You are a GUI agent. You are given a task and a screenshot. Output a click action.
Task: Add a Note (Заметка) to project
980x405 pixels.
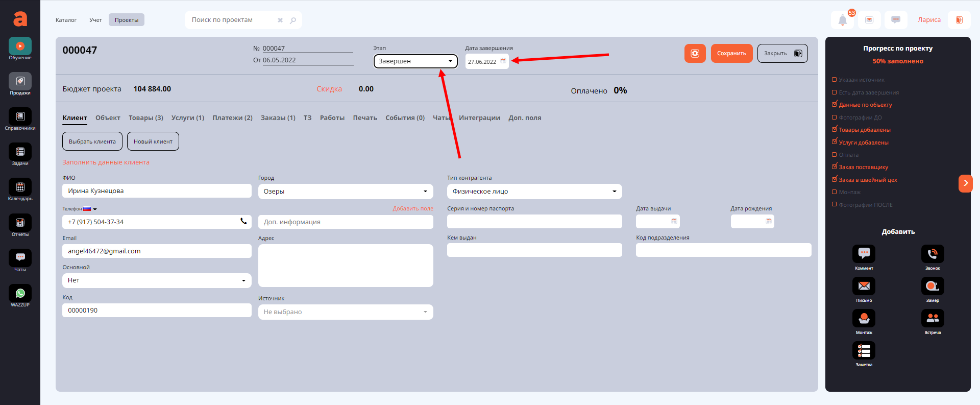click(x=864, y=351)
